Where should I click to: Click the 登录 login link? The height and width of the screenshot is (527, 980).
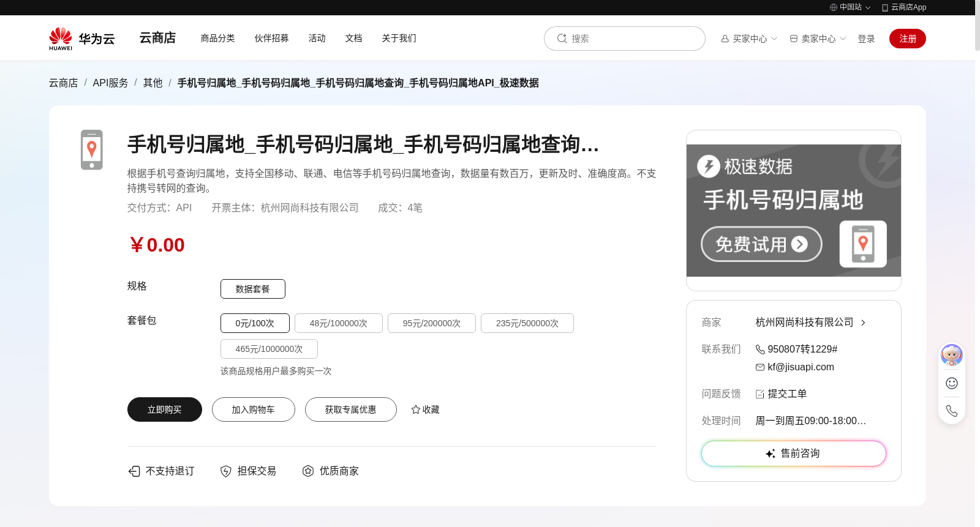(866, 39)
